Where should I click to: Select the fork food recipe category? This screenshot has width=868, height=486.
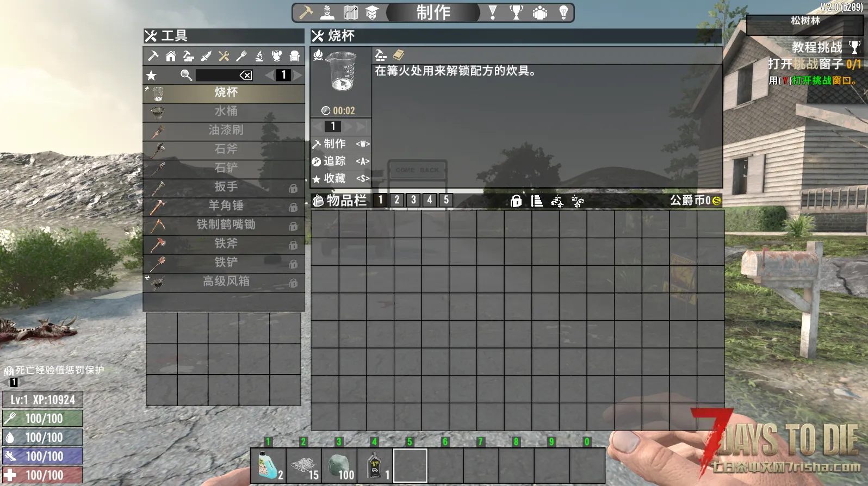[x=241, y=55]
